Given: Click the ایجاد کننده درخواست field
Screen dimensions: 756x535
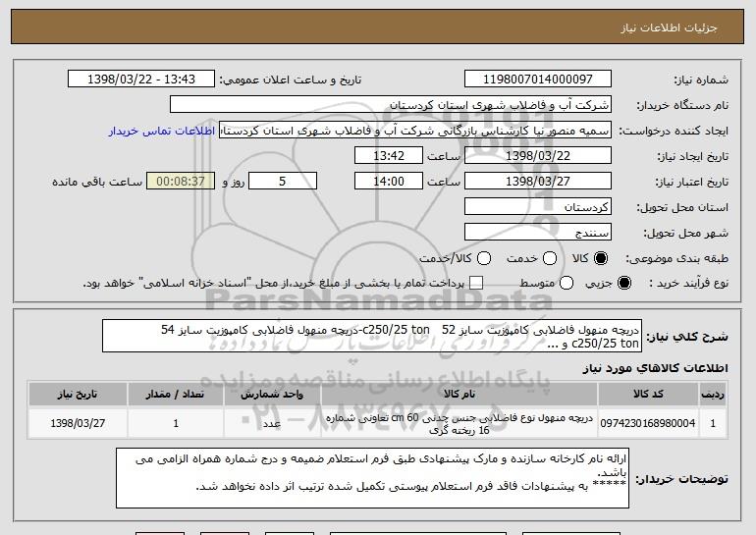Looking at the screenshot, I should pyautogui.click(x=415, y=131).
